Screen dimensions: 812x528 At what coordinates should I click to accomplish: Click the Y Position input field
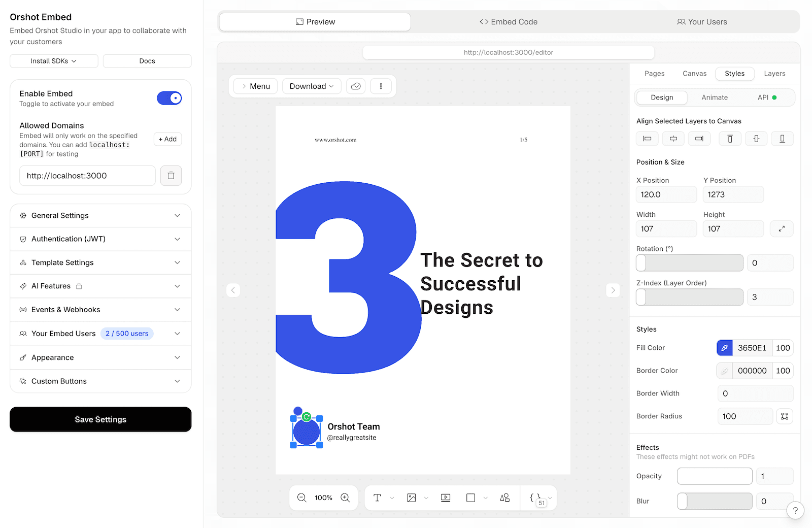(733, 194)
